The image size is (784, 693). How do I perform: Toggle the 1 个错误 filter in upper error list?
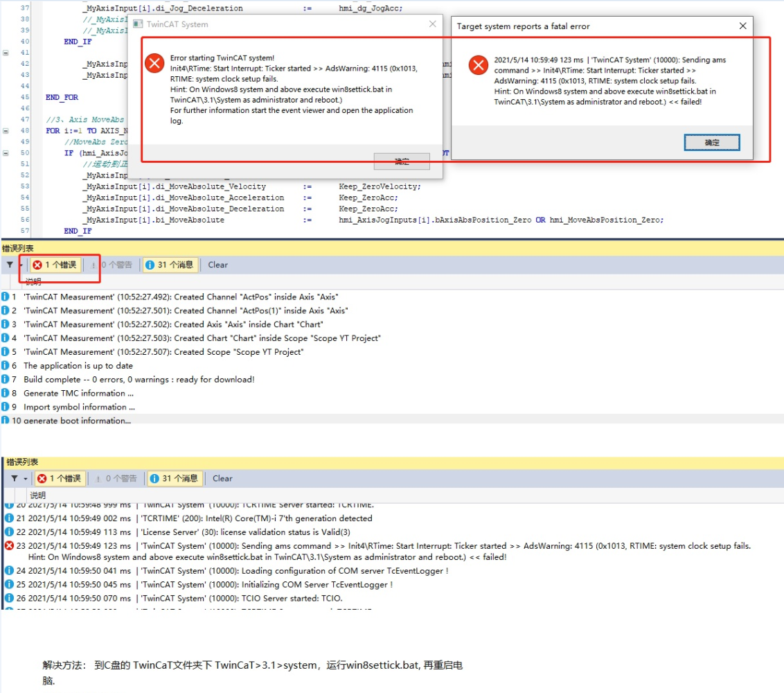tap(55, 265)
